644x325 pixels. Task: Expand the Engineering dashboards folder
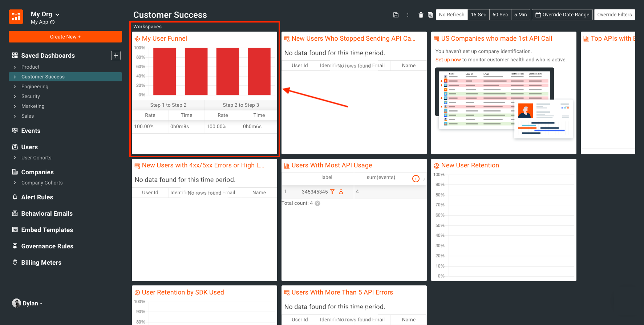click(15, 86)
